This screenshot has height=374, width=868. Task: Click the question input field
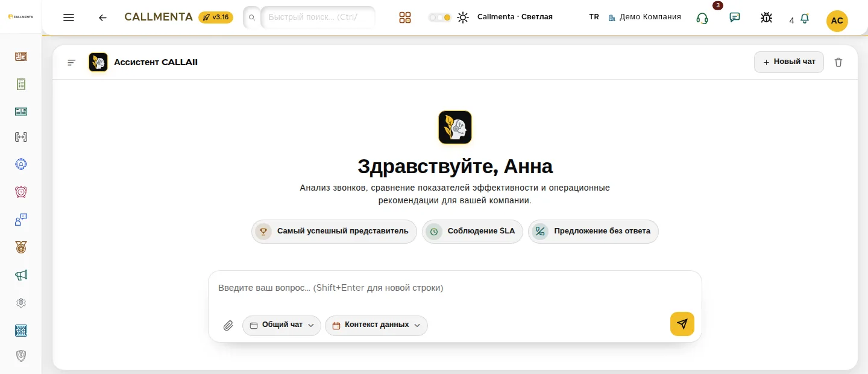tap(455, 288)
